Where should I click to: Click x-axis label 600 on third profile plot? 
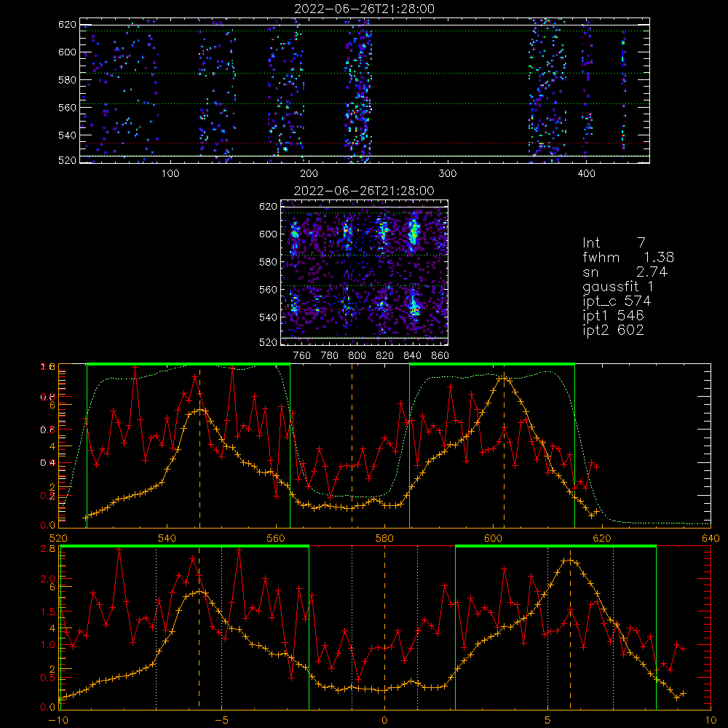(x=493, y=539)
